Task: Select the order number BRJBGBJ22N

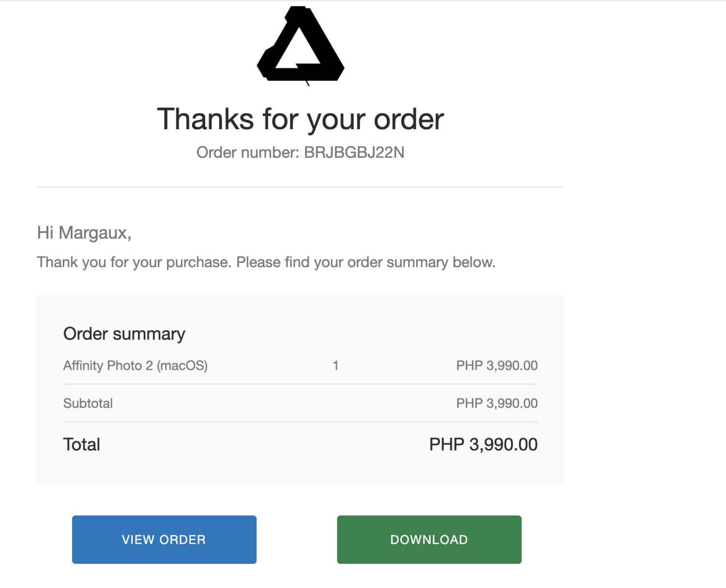Action: point(354,152)
